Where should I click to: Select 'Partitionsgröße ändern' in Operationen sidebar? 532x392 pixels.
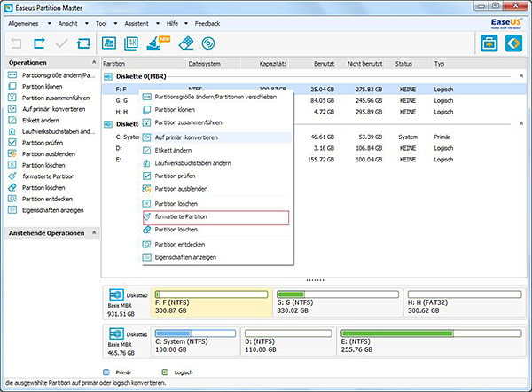click(x=51, y=75)
